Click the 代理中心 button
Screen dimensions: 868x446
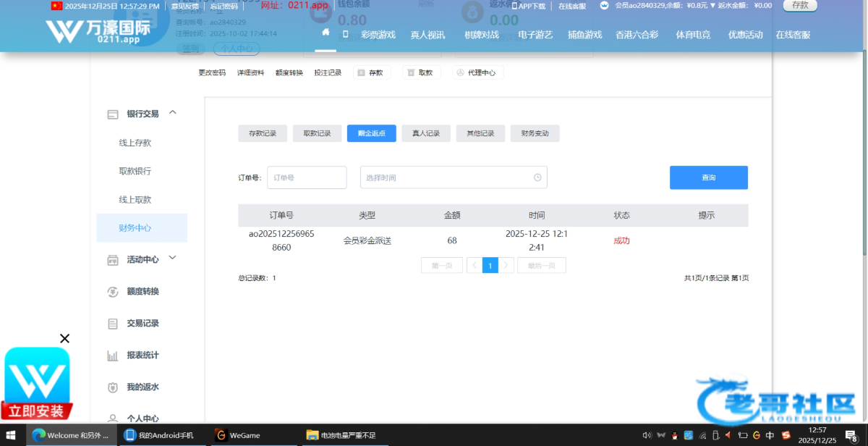478,72
